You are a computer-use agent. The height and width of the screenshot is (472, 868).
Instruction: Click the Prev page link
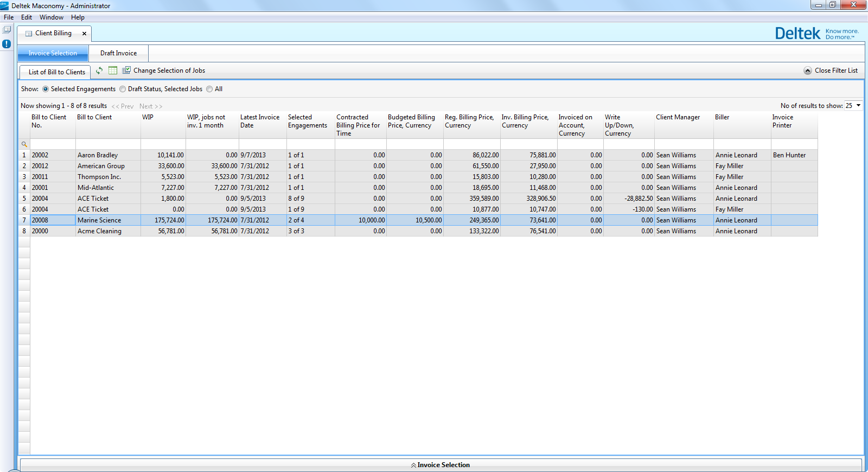pos(123,106)
